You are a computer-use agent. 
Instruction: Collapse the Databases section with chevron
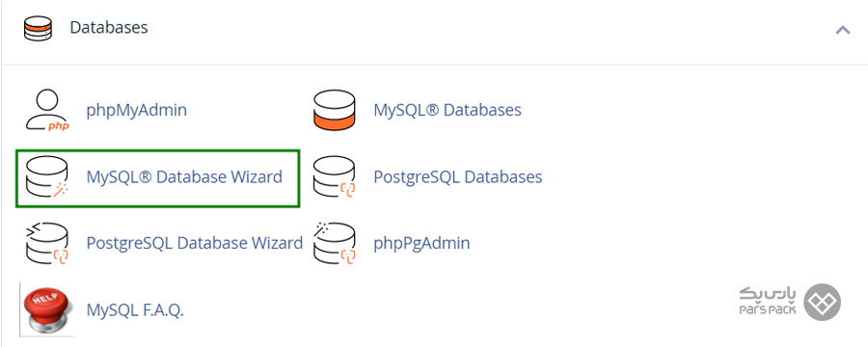[843, 30]
